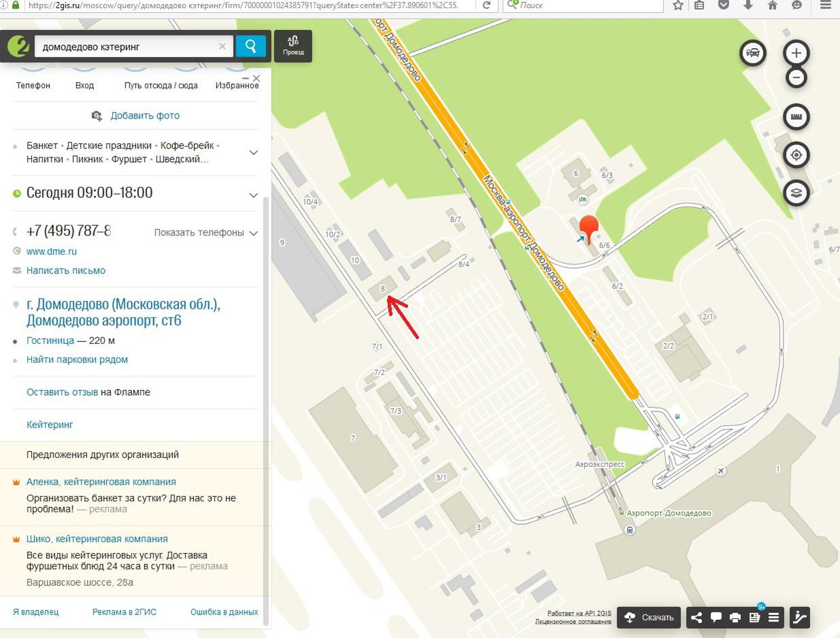The width and height of the screenshot is (840, 638).
Task: Click the map edit pencil icon
Action: [x=800, y=617]
